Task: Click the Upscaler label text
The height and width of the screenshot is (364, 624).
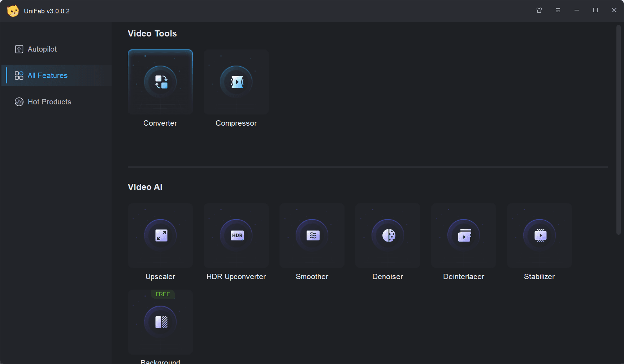Action: [160, 277]
